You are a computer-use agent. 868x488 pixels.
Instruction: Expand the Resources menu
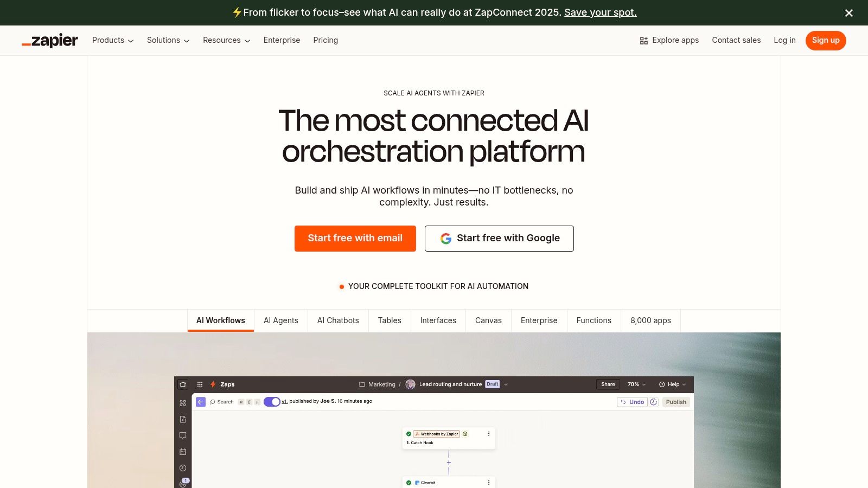coord(226,41)
